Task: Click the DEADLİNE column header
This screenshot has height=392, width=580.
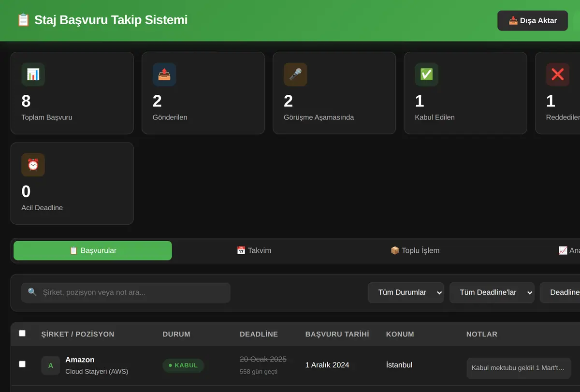Action: (259, 334)
